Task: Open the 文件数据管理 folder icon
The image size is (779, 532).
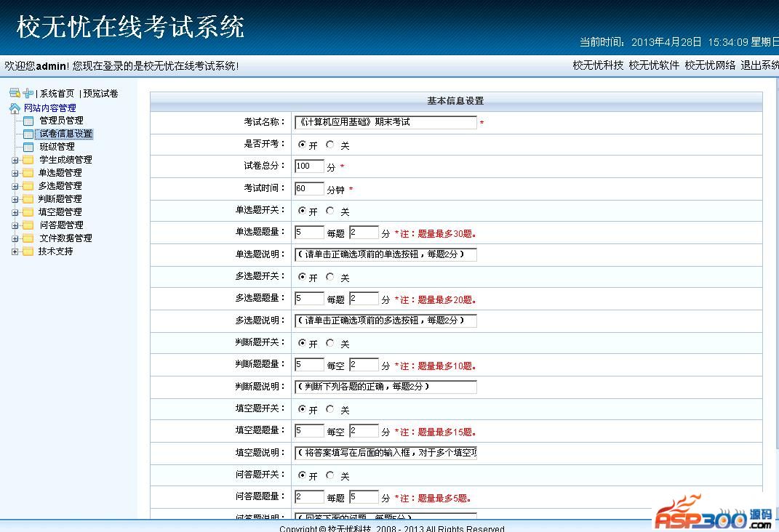Action: tap(28, 238)
